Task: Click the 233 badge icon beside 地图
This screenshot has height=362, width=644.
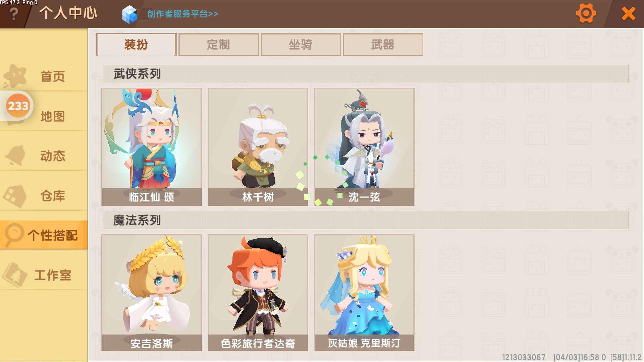Action: click(18, 106)
